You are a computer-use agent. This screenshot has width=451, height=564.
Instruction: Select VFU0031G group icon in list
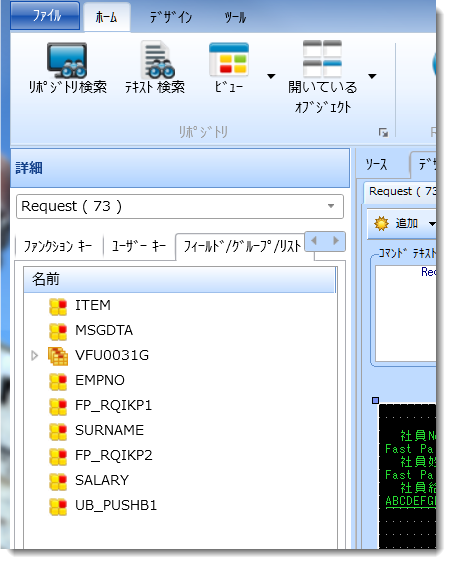click(x=58, y=356)
